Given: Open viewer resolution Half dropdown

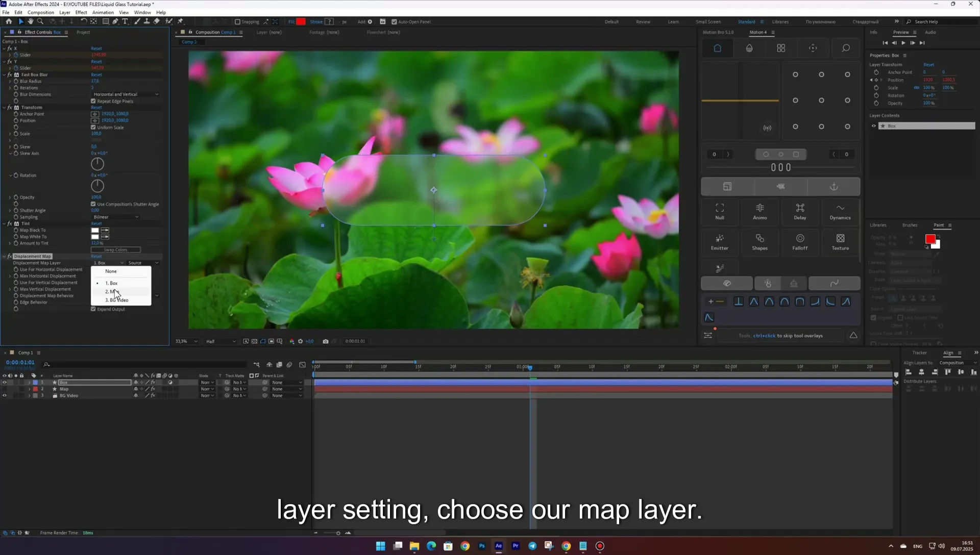Looking at the screenshot, I should point(220,341).
